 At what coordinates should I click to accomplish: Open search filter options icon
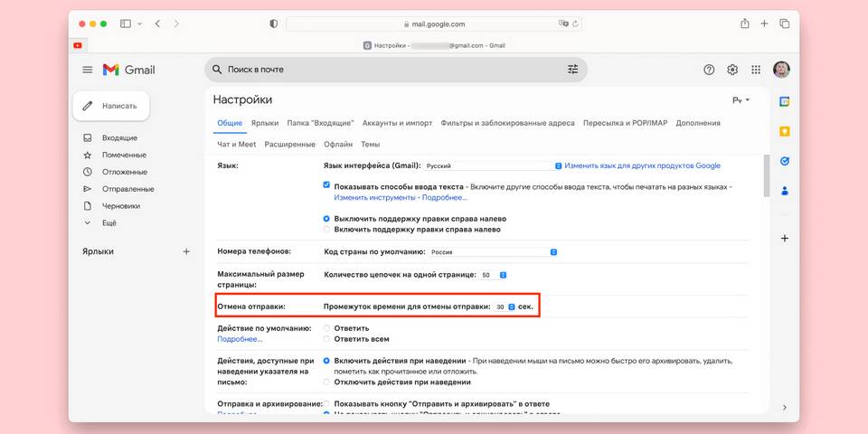[x=572, y=70]
